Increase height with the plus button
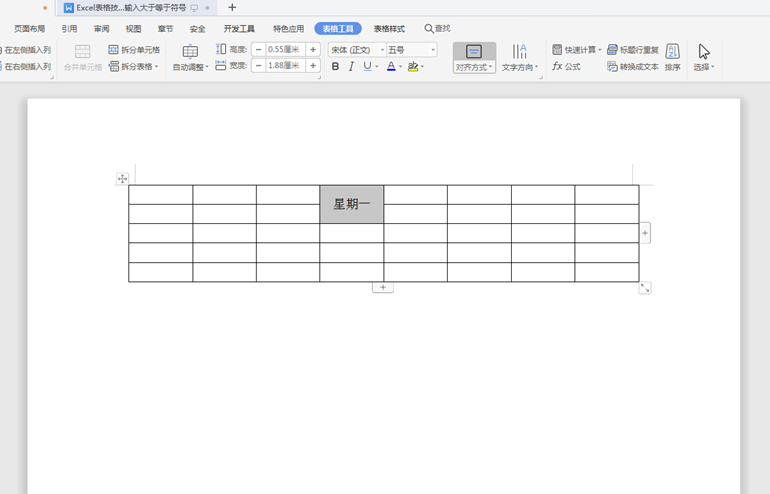This screenshot has width=770, height=494. tap(313, 50)
